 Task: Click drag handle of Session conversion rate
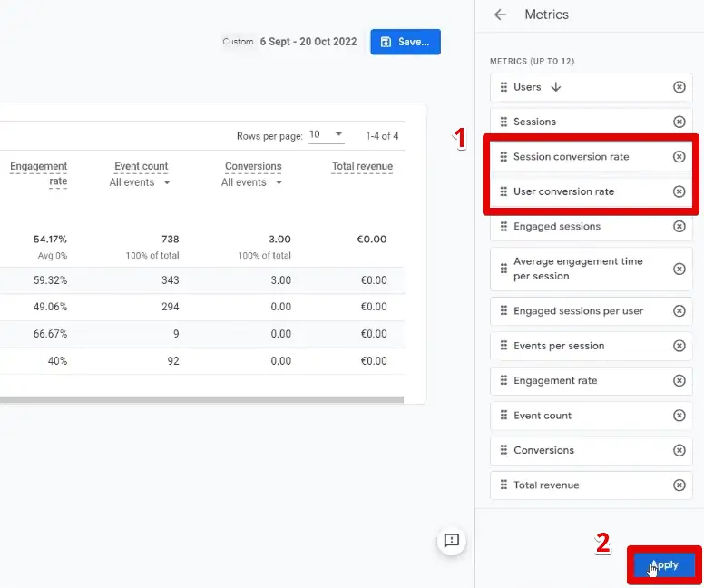[504, 156]
